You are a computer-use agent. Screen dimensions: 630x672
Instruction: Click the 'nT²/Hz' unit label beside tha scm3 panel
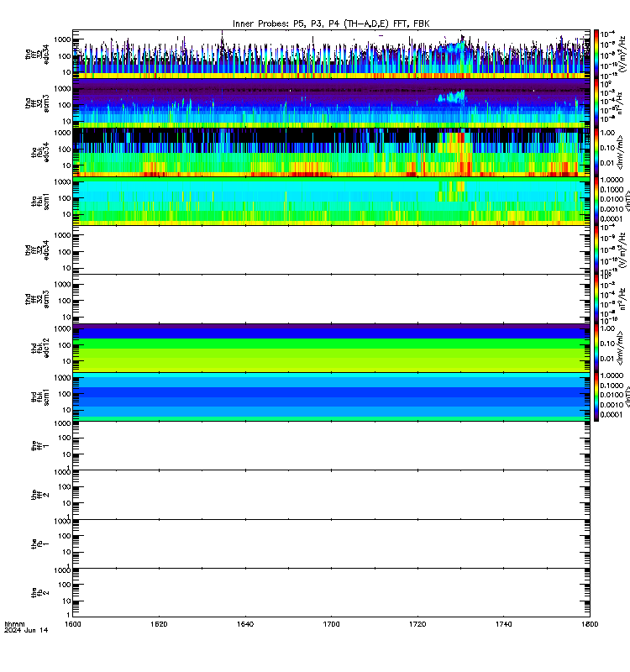tap(622, 103)
